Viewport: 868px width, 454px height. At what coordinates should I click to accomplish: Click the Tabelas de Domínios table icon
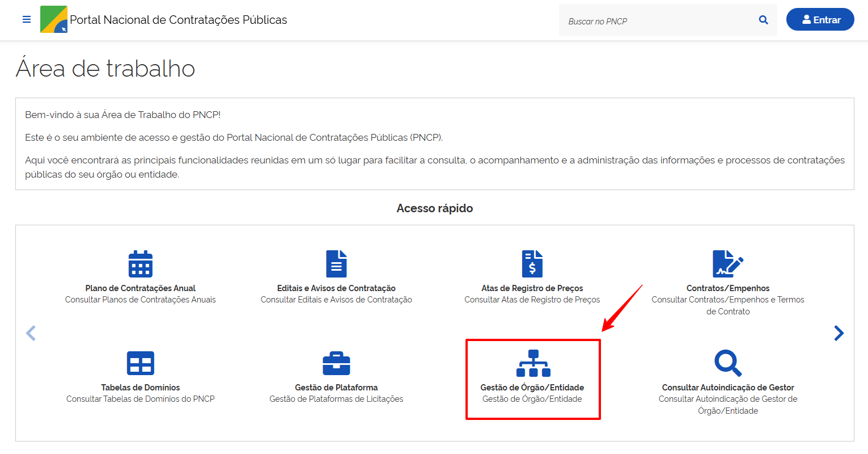click(x=140, y=363)
